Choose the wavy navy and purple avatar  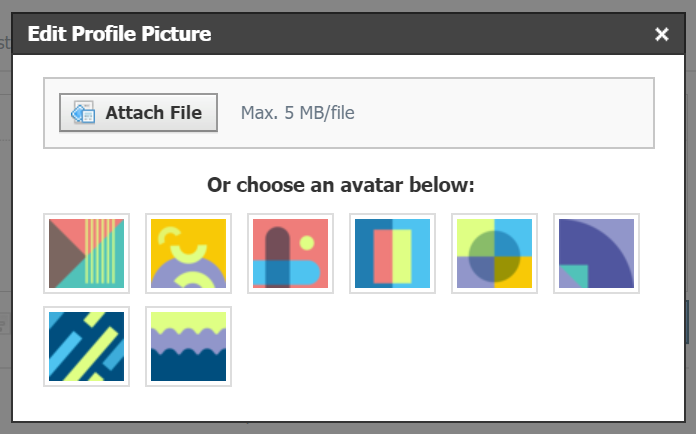point(189,346)
